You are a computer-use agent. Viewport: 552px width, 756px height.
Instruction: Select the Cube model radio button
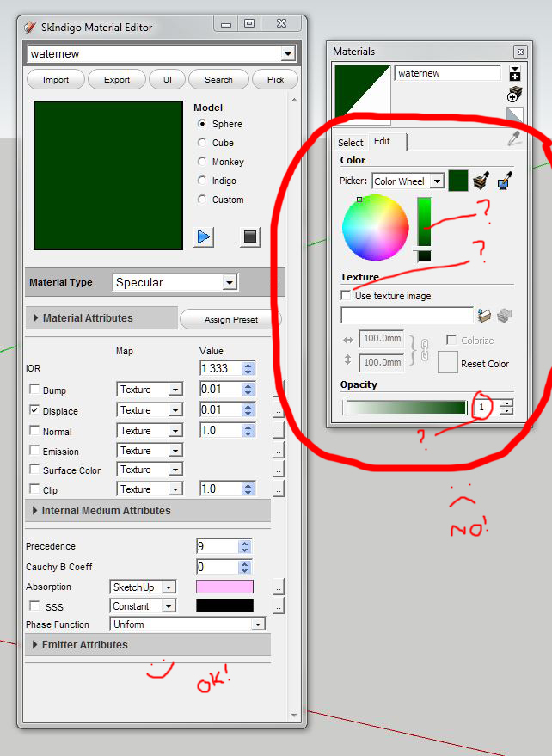tap(202, 143)
